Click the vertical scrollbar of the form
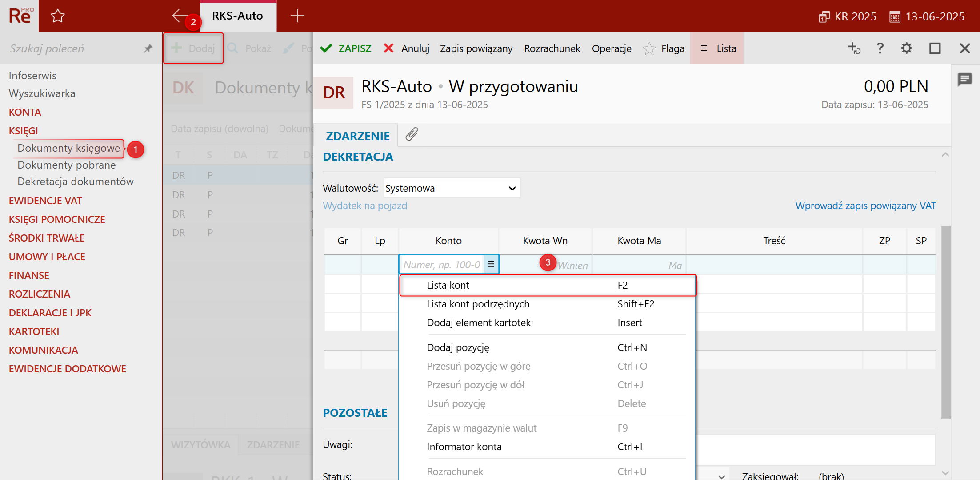 coord(946,323)
